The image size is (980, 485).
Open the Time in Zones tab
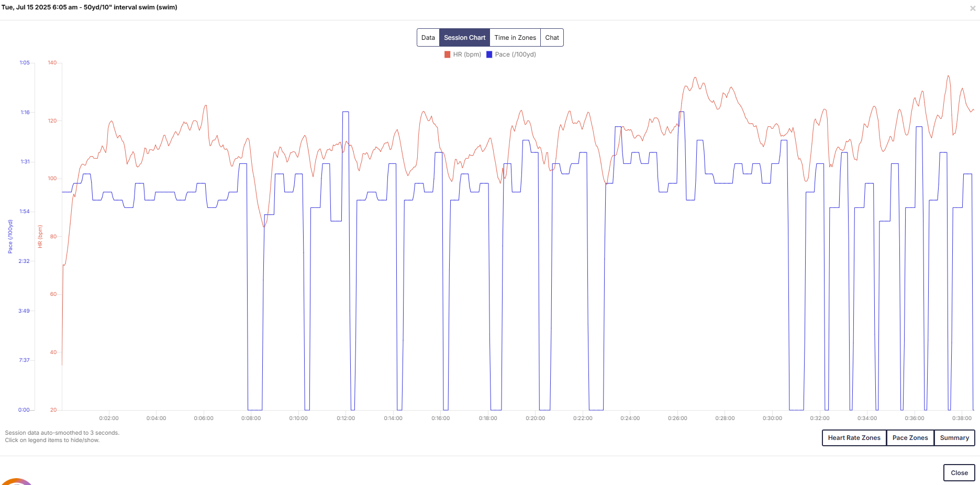(x=515, y=38)
